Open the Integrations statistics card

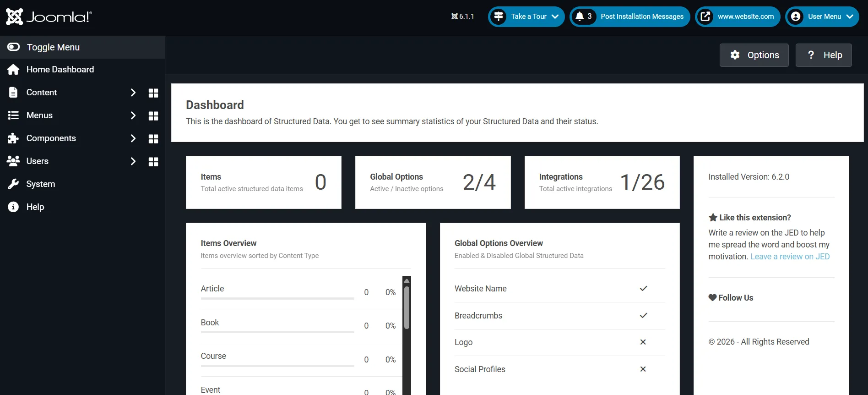pyautogui.click(x=602, y=182)
